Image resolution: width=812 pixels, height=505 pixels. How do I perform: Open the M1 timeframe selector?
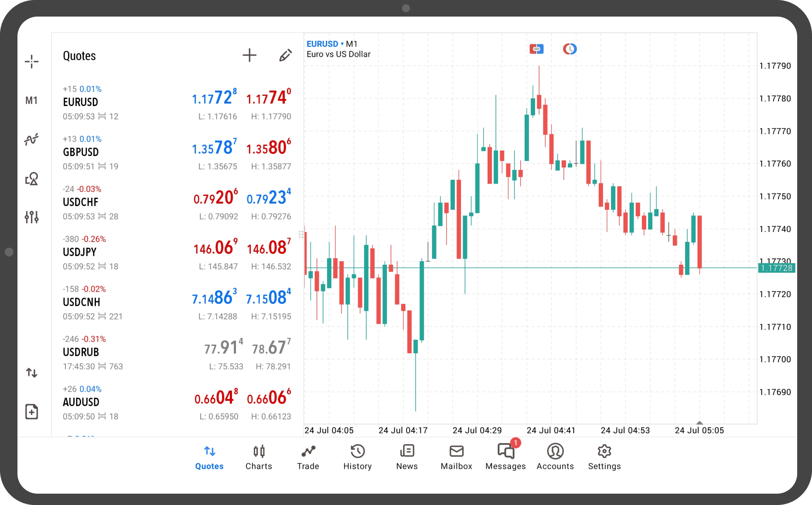pos(31,101)
